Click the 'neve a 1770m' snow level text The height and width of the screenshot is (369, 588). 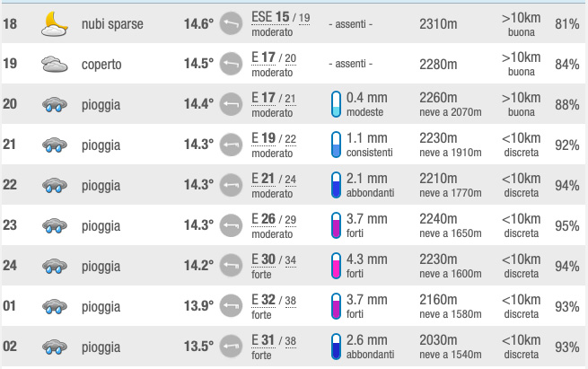[x=451, y=193]
